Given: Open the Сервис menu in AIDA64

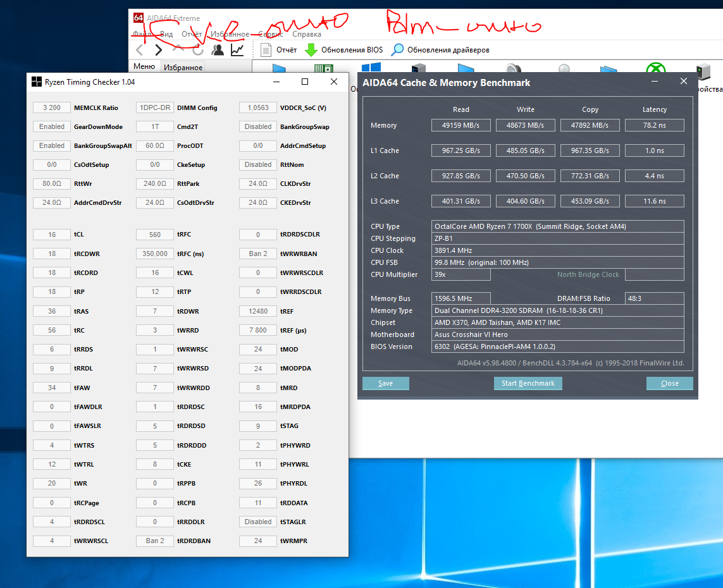Looking at the screenshot, I should point(271,34).
